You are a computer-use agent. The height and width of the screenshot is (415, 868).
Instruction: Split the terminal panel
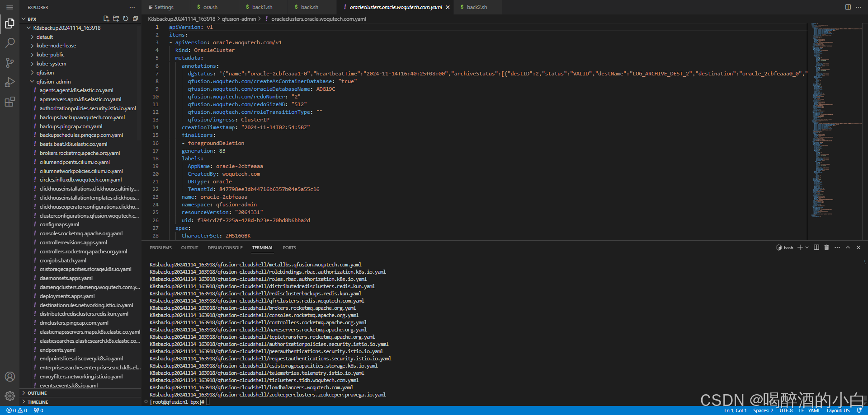pos(816,247)
